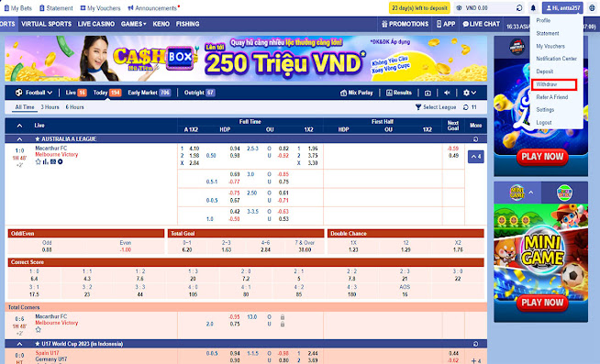Image resolution: width=600 pixels, height=364 pixels.
Task: Collapse the U17 World Cup 2023 group
Action: coord(19,344)
